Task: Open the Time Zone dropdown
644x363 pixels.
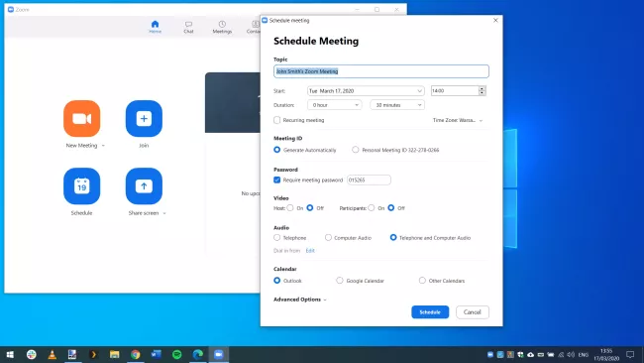Action: [x=458, y=120]
